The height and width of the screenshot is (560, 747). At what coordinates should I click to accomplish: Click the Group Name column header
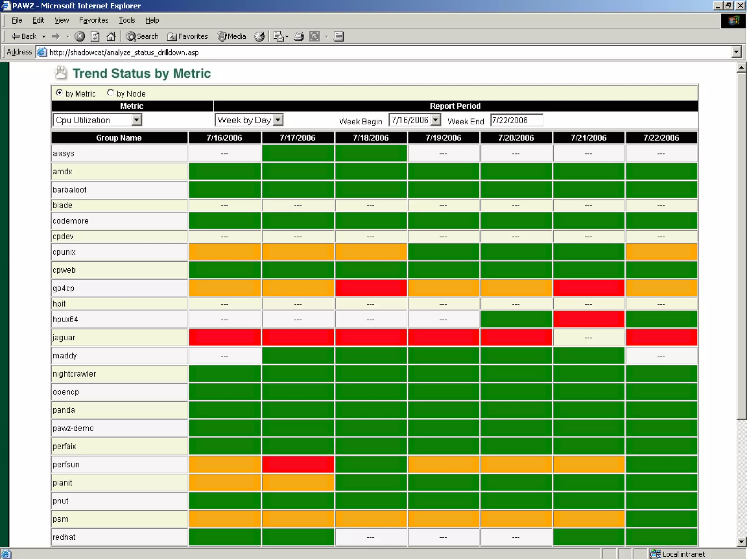coord(119,138)
